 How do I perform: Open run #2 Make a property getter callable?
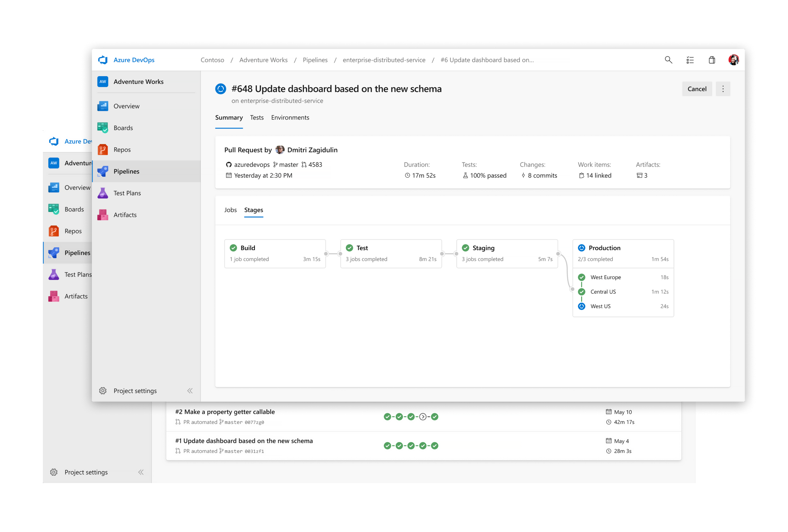[x=225, y=412]
